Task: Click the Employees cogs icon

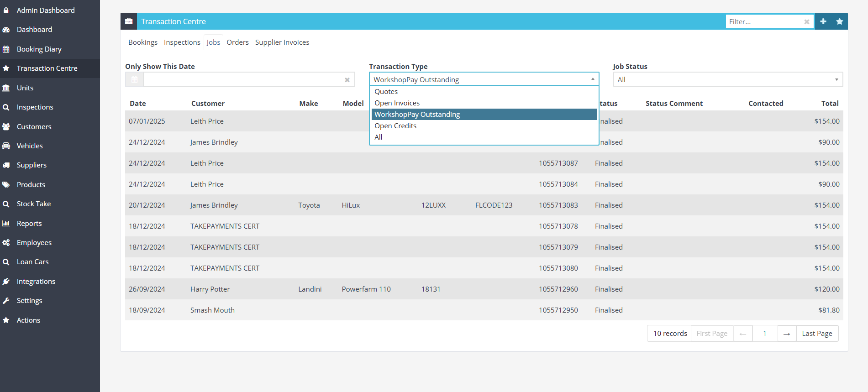Action: click(6, 243)
